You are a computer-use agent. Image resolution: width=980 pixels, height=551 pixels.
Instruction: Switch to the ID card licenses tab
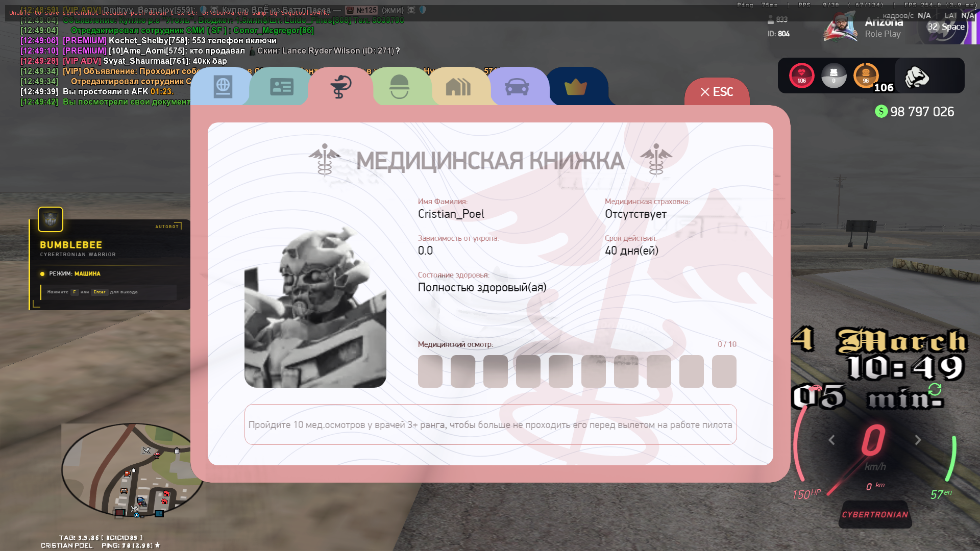tap(281, 87)
